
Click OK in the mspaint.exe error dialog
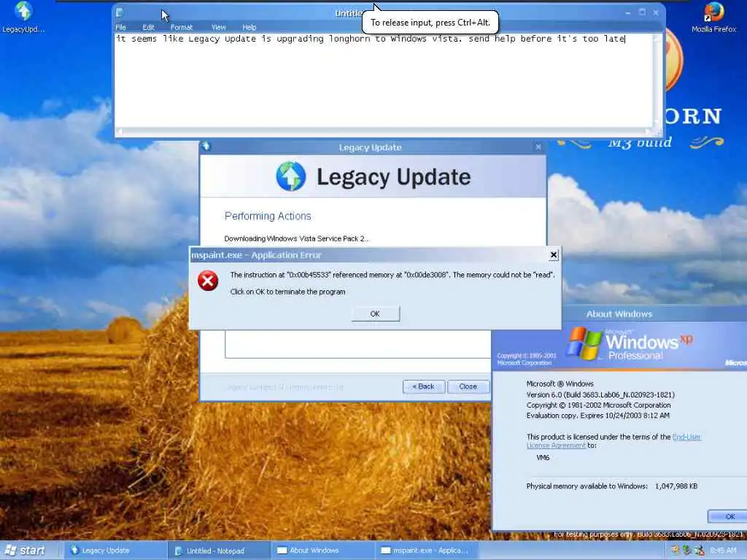tap(375, 314)
